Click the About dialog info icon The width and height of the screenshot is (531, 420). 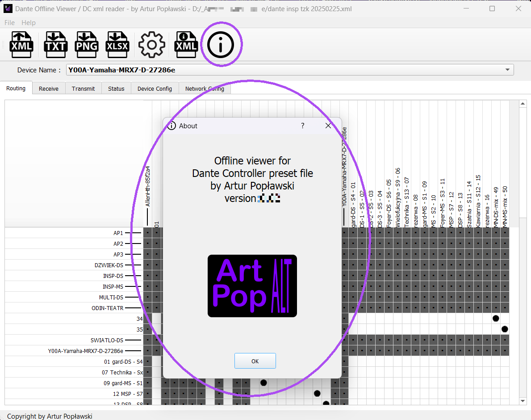[171, 126]
